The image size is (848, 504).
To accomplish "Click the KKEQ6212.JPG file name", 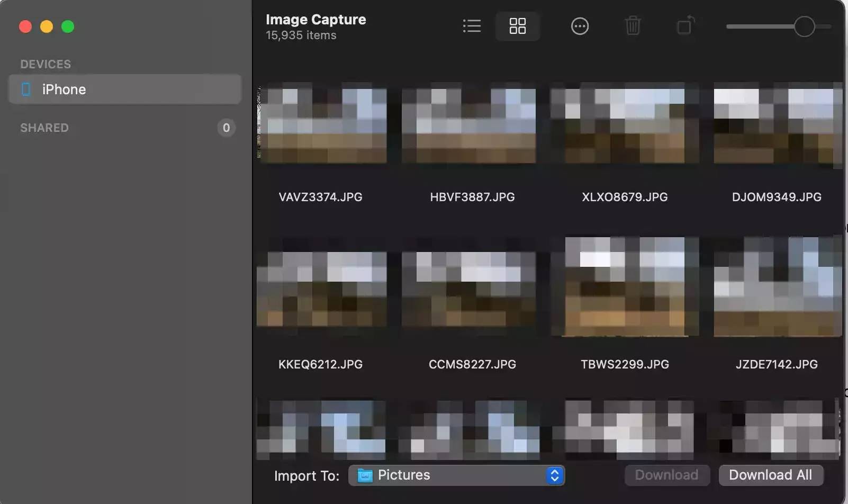I will 320,364.
